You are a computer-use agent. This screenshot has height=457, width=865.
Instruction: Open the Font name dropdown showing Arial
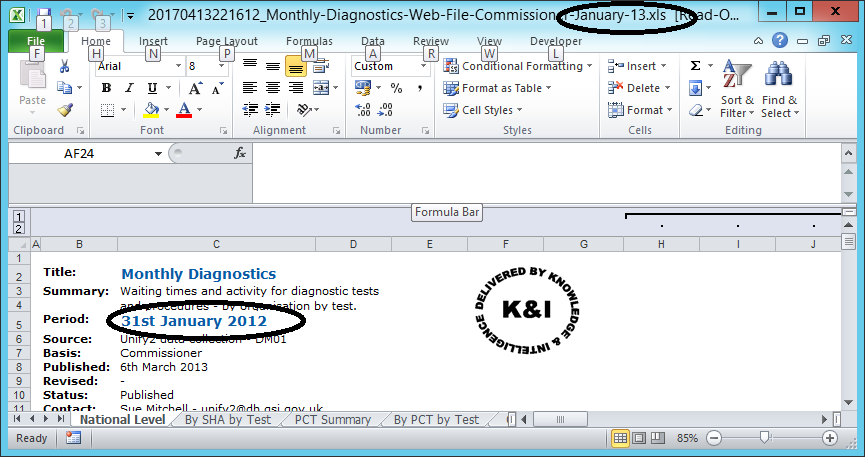pos(178,66)
